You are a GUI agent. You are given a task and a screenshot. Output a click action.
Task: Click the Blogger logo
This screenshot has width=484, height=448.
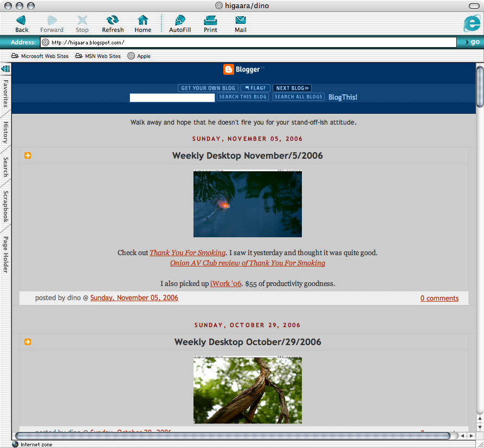coord(244,69)
